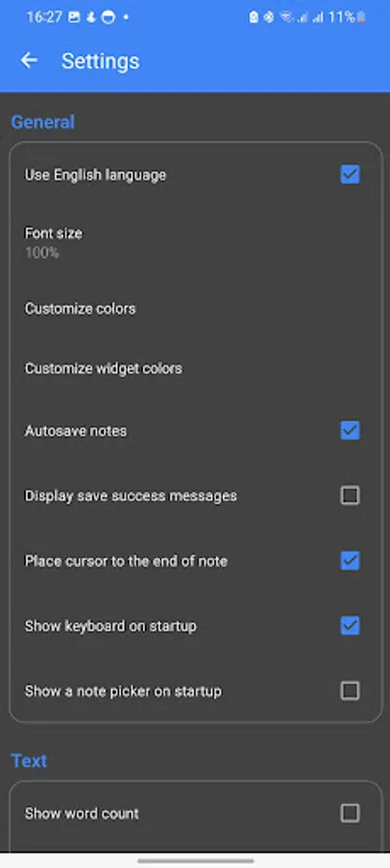Tap the Wi-Fi signal status icon
This screenshot has height=868, width=390.
[287, 17]
